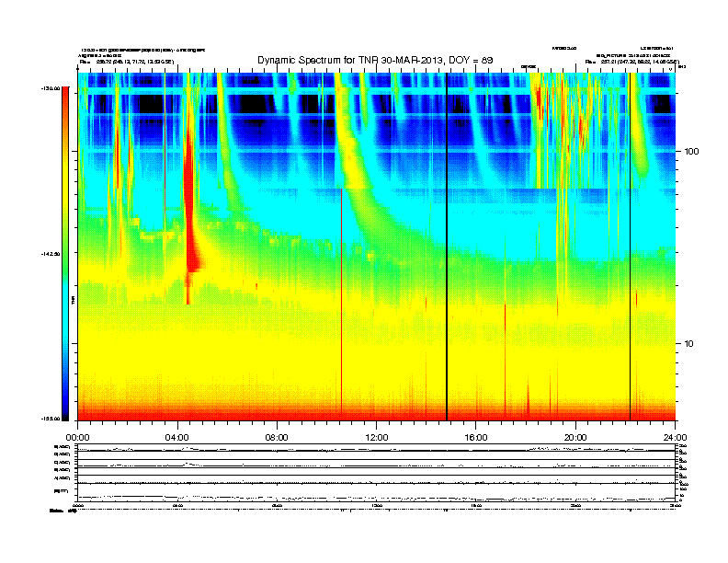Click the 16:00 time axis label
Screen dimensions: 728x563
pyautogui.click(x=476, y=438)
